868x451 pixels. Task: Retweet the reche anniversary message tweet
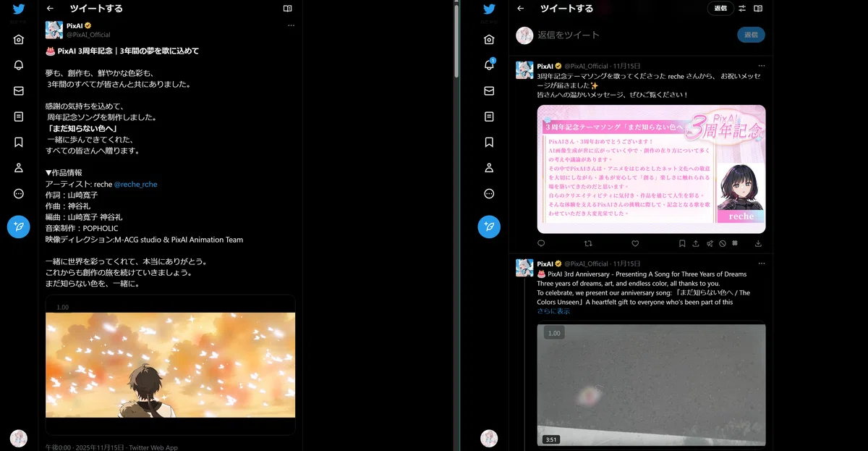[x=588, y=244]
